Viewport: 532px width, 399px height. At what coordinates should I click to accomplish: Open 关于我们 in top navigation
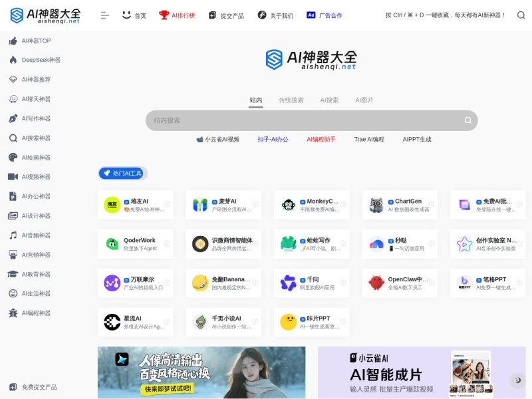pyautogui.click(x=275, y=15)
